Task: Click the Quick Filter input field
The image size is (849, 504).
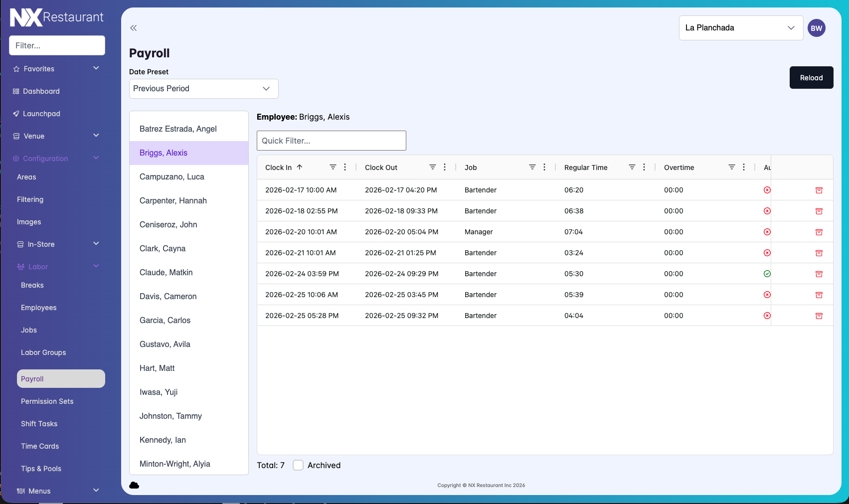Action: click(x=331, y=141)
